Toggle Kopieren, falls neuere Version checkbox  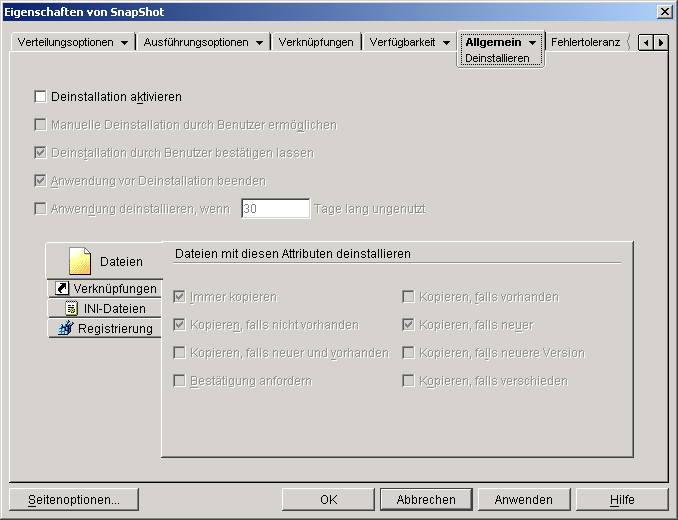pos(408,353)
